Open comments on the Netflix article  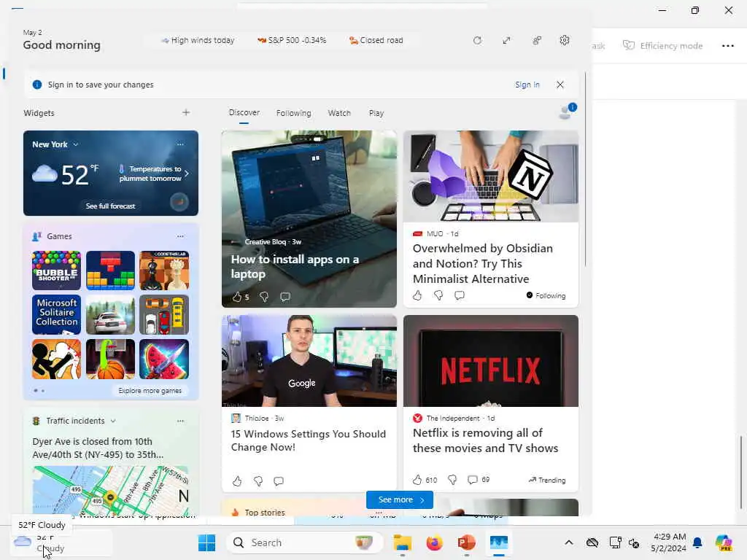(473, 480)
